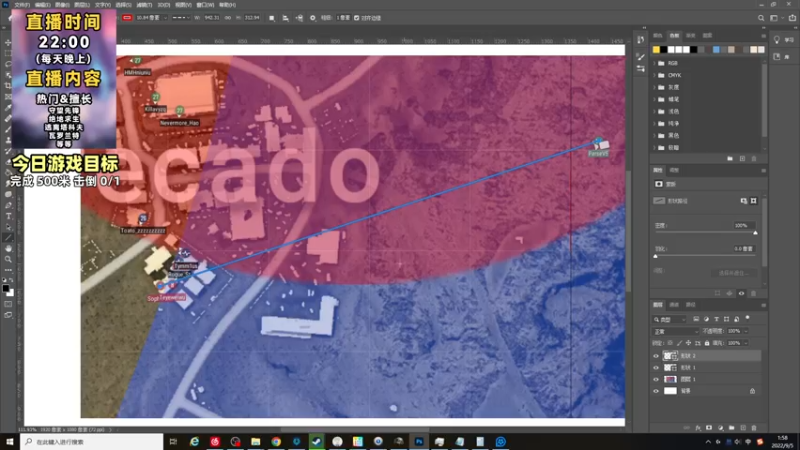Select the Type (T) tool
This screenshot has width=800, height=450.
click(8, 216)
